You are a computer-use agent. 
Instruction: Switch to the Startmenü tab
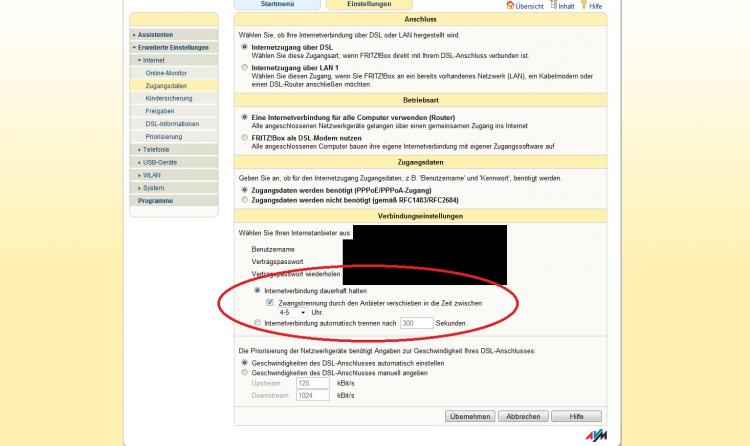pos(277,5)
